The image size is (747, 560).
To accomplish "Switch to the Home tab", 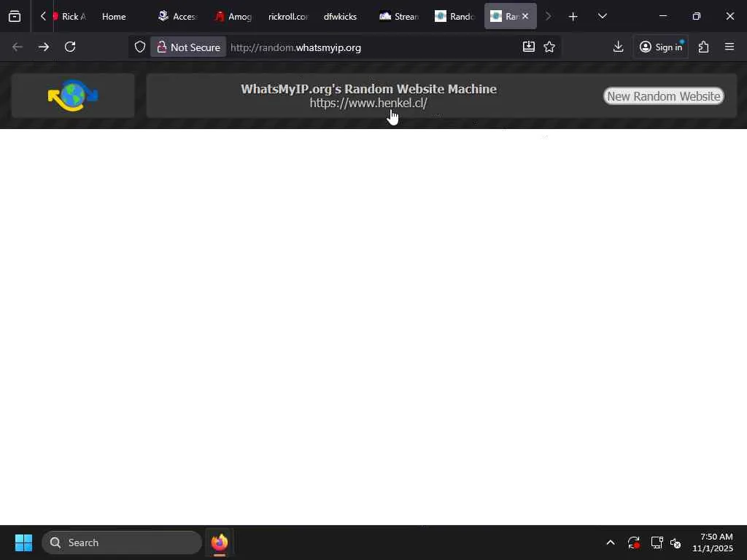I will point(114,16).
